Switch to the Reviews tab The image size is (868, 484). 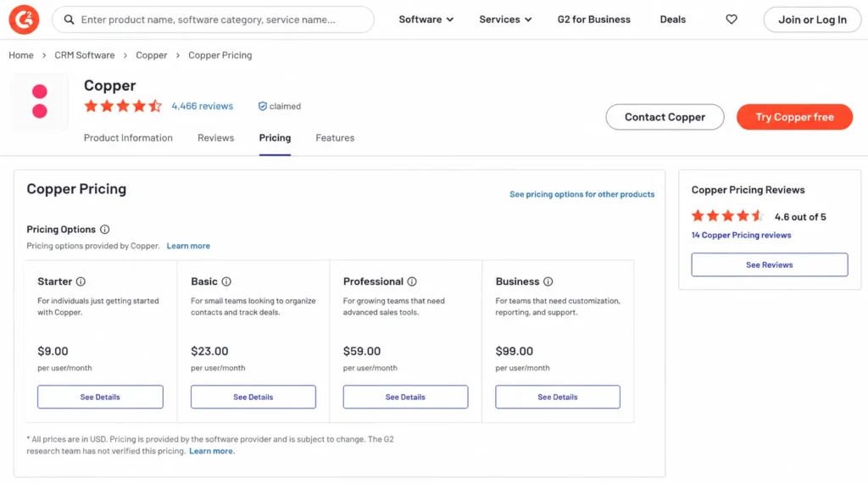click(x=216, y=138)
